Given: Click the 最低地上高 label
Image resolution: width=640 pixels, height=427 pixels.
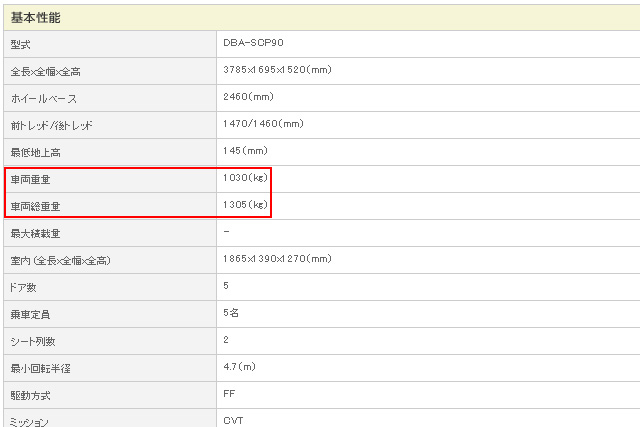Looking at the screenshot, I should [x=35, y=152].
